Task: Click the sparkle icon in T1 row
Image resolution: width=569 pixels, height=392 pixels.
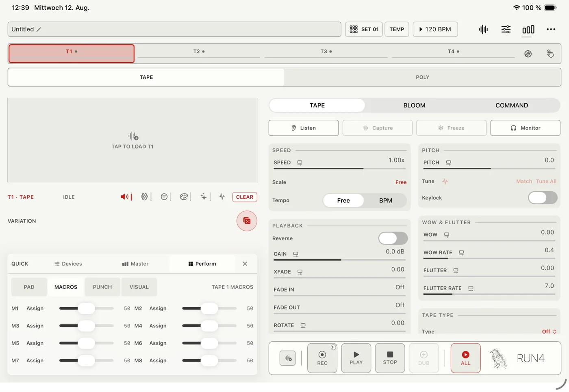Action: (x=203, y=197)
